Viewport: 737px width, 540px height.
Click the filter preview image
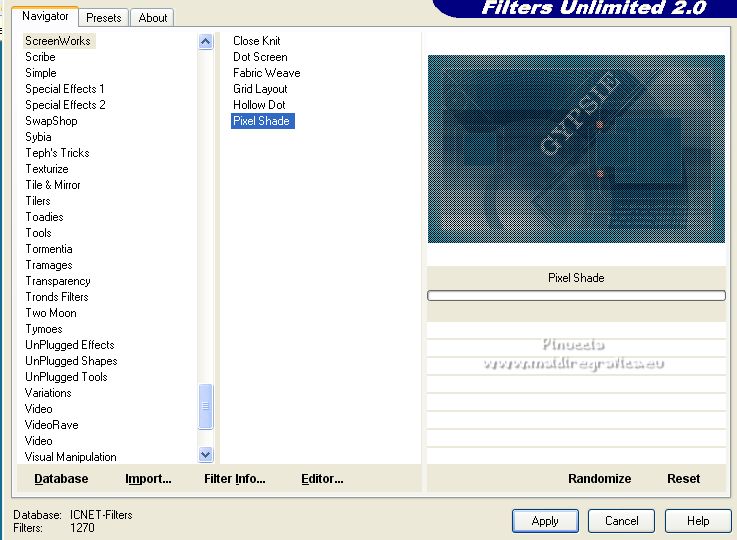click(576, 149)
